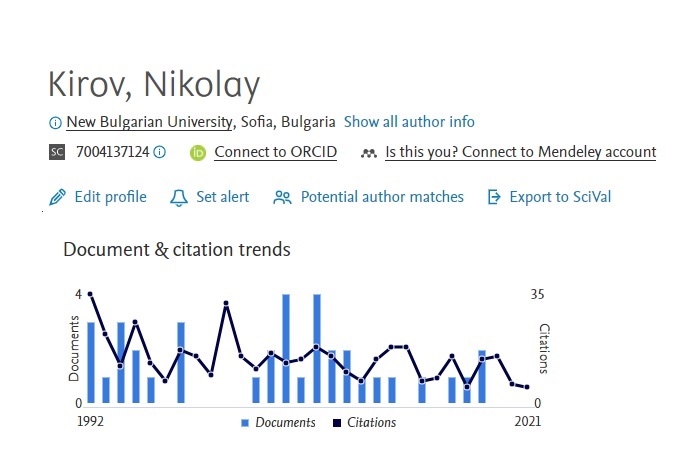
Task: Click the Export to SciVal arrow icon
Action: [493, 197]
